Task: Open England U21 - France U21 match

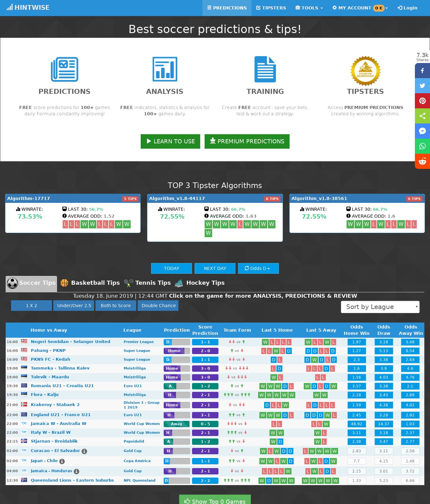Action: 61,415
